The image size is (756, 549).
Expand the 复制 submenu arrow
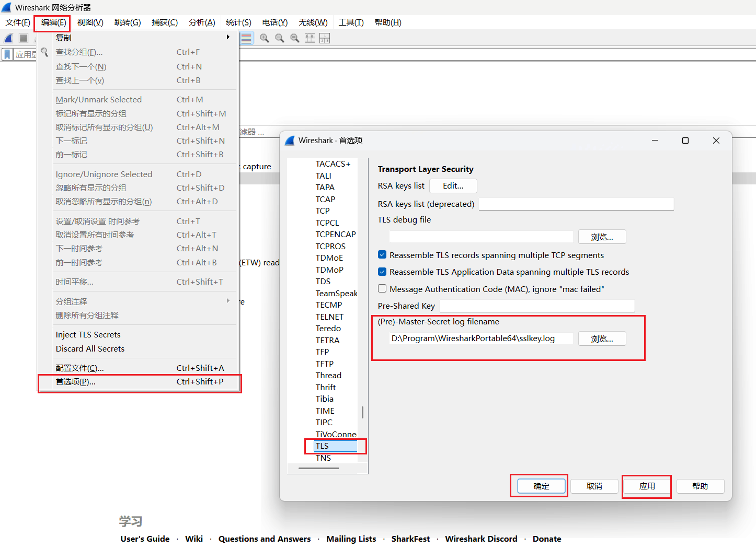pyautogui.click(x=228, y=37)
